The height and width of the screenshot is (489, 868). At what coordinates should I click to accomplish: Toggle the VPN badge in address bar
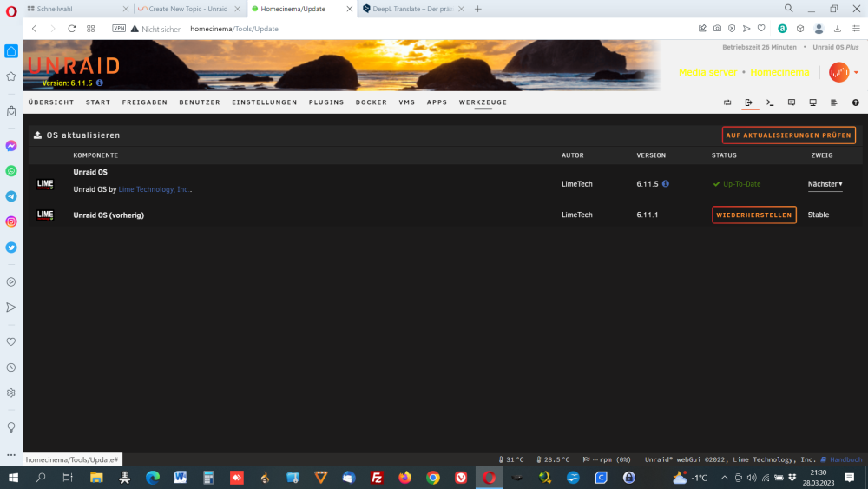coord(119,29)
